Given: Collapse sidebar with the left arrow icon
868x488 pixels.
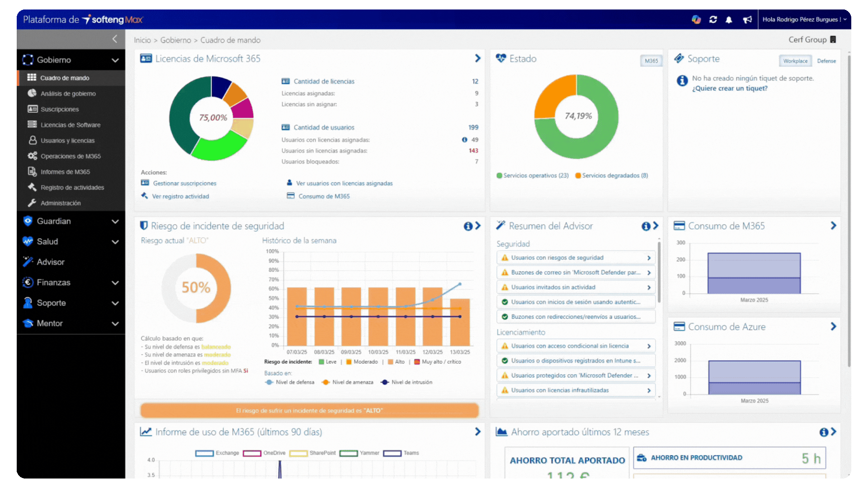Looking at the screenshot, I should click(115, 39).
